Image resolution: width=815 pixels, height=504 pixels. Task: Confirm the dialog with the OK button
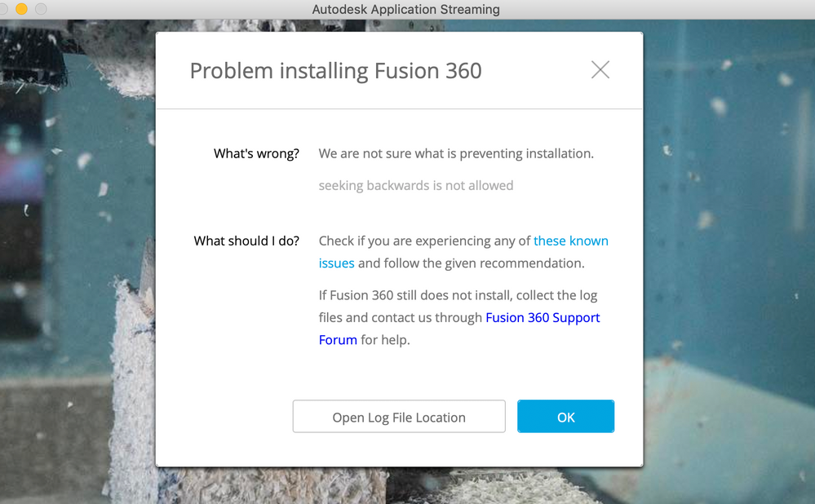pyautogui.click(x=565, y=417)
